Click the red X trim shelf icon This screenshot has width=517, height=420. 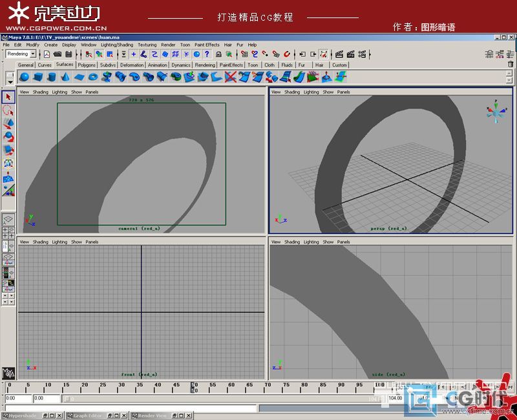(231, 77)
